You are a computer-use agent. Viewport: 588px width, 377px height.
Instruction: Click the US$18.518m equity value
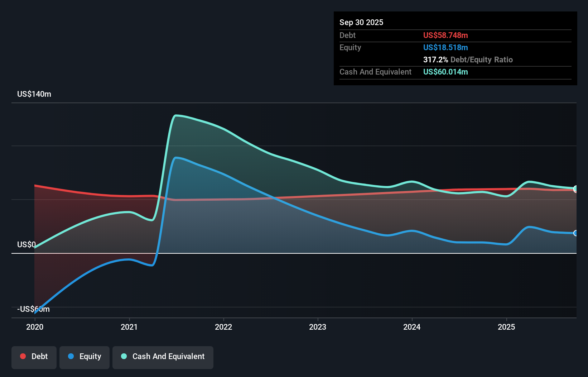click(x=445, y=48)
